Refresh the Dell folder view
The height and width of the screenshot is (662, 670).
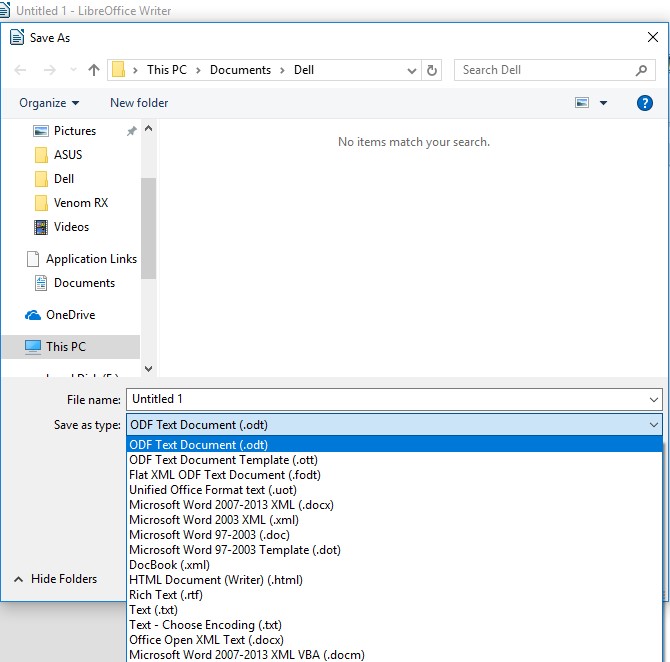pyautogui.click(x=432, y=70)
